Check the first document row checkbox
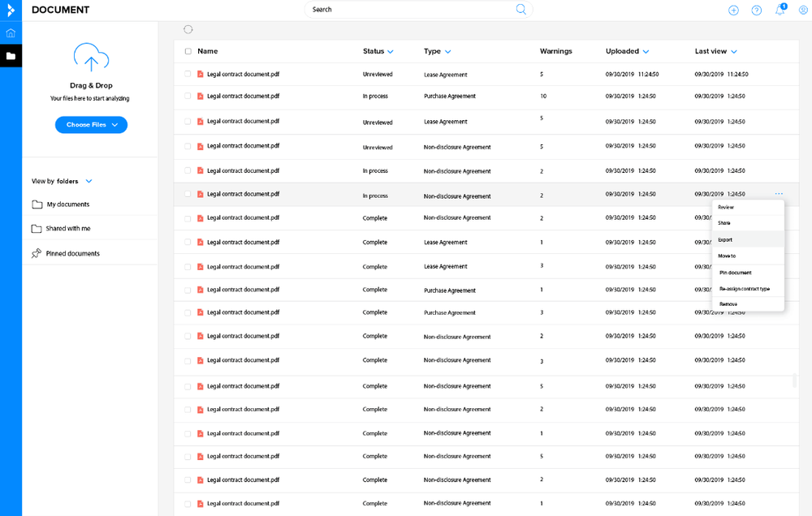812x516 pixels. pos(188,74)
